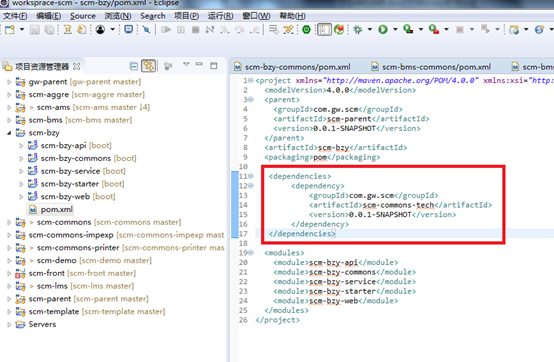
Task: Expand the scm-front project node
Action: click(x=9, y=273)
